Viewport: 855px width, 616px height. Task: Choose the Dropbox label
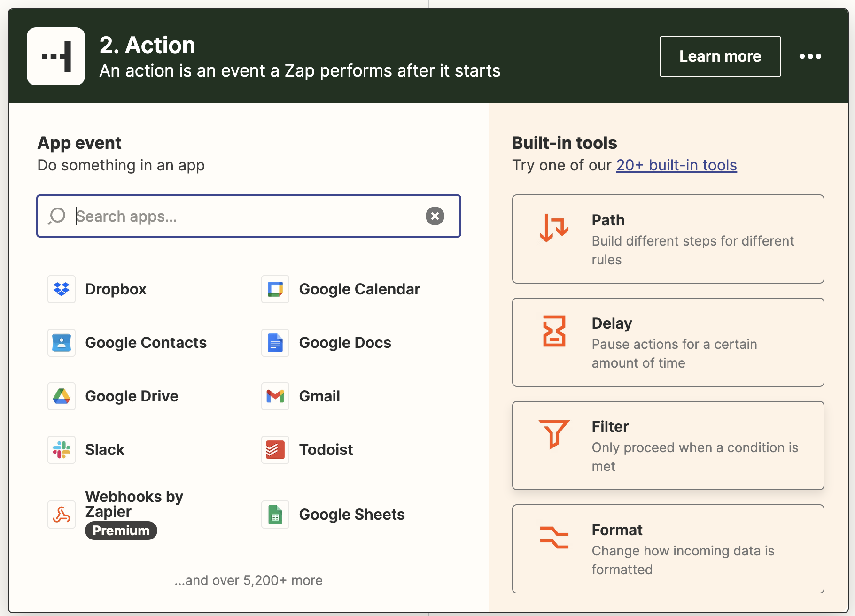click(x=116, y=289)
